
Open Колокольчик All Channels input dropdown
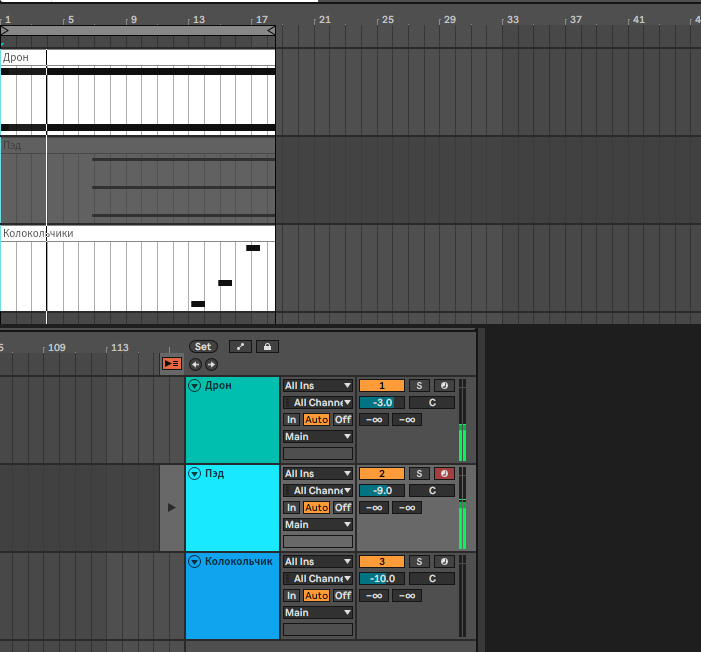coord(318,579)
